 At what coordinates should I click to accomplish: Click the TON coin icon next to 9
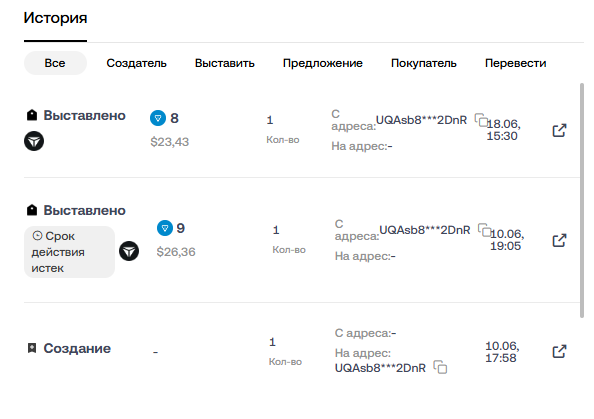click(x=165, y=228)
